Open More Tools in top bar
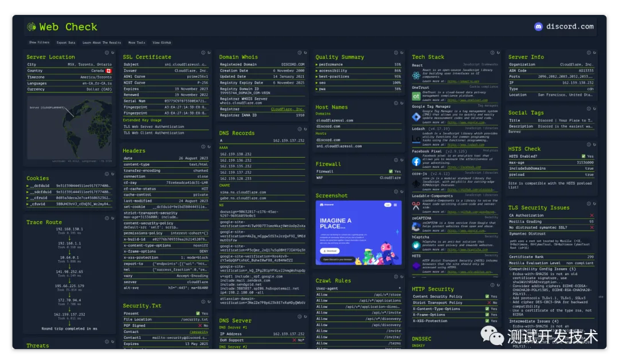Screen dimensions: 619x364 pos(136,42)
